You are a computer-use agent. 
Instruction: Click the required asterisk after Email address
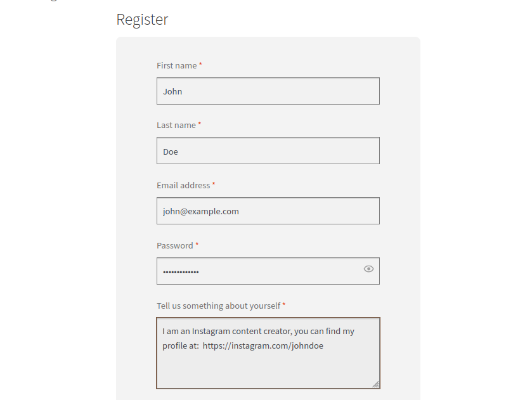(x=214, y=184)
